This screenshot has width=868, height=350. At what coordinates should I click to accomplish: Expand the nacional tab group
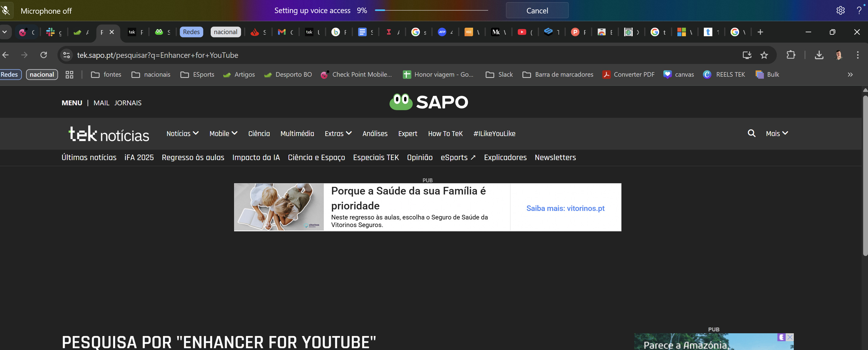coord(225,32)
